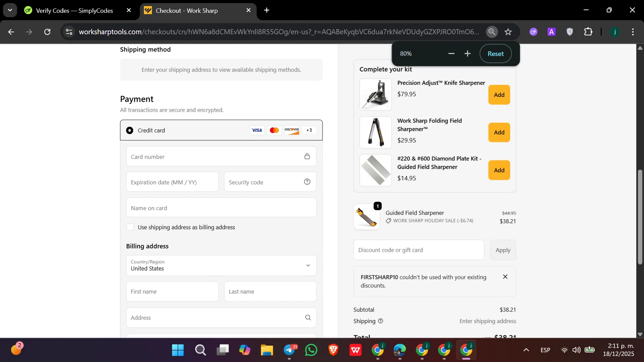This screenshot has height=362, width=644.
Task: Click the lock icon in Card number
Action: 307,157
